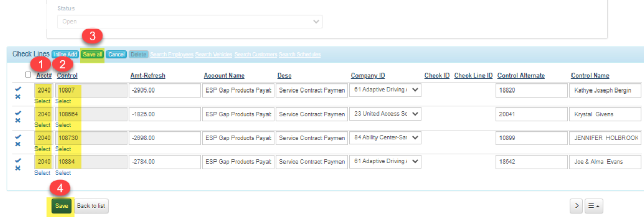Image resolution: width=644 pixels, height=221 pixels.
Task: Click the Inline Add button
Action: coord(65,54)
